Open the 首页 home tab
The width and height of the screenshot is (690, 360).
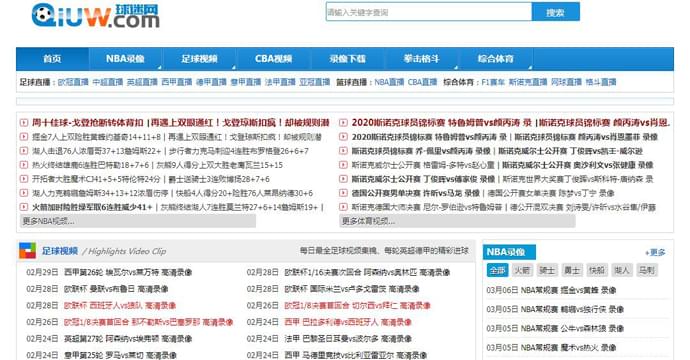pyautogui.click(x=52, y=59)
